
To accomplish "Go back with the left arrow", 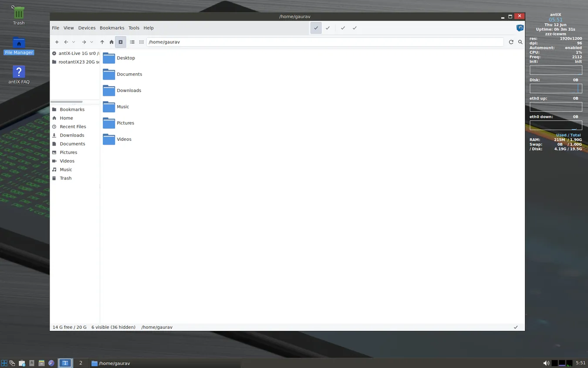I will pos(66,42).
